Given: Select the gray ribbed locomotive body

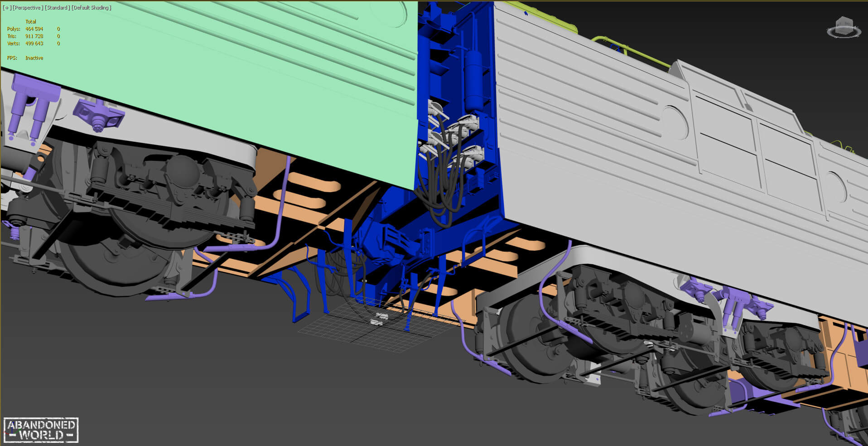Looking at the screenshot, I should (589, 150).
